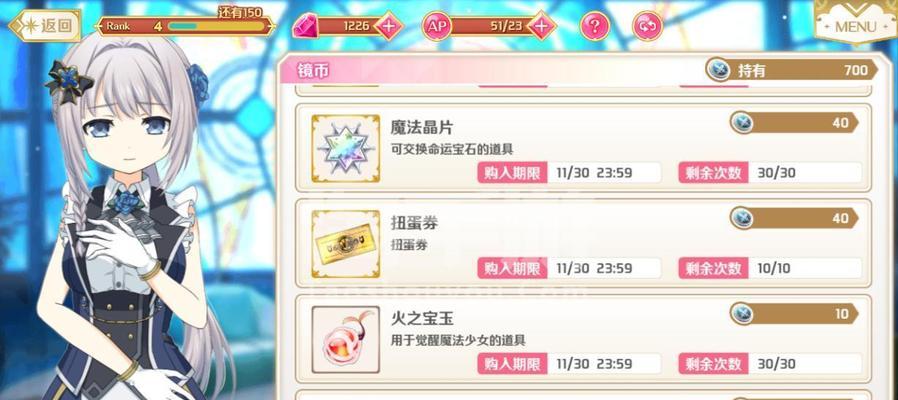Click the Rank 4 experience progress bar
Screen dimensions: 898x400
[216, 26]
